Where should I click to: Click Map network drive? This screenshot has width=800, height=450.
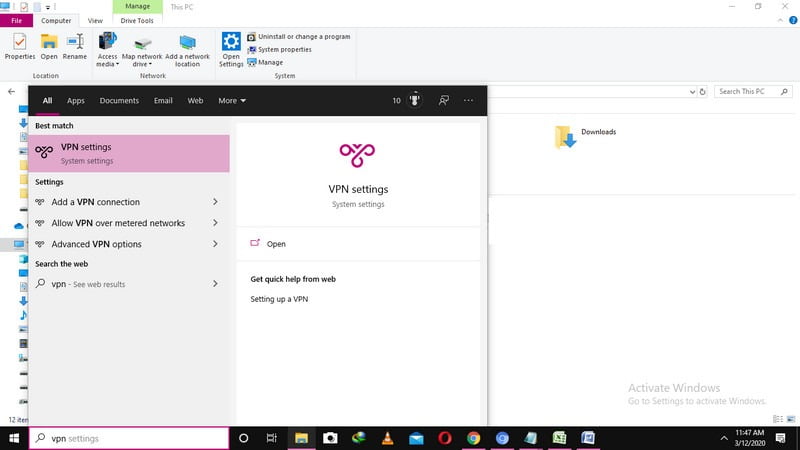point(142,50)
